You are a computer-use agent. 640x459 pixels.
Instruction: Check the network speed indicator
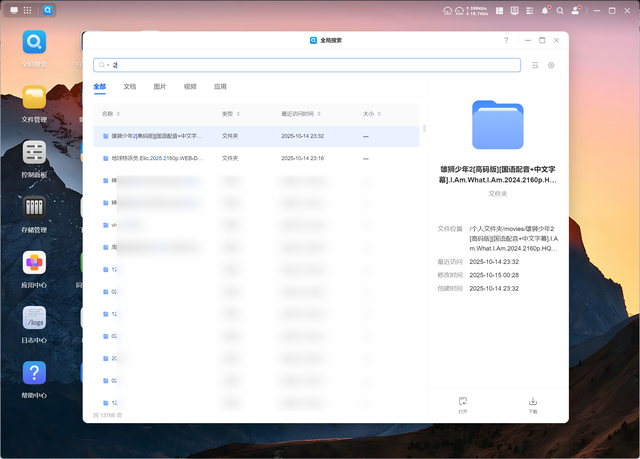(477, 11)
